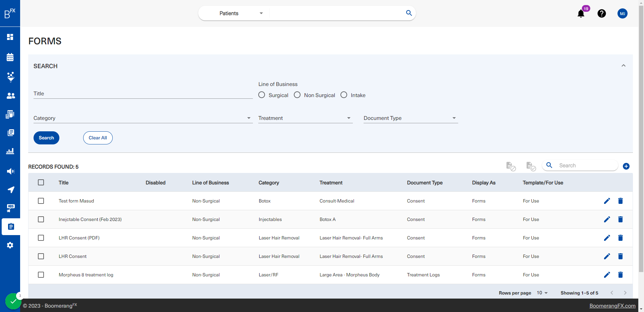Edit the Test form Masud row
644x312 pixels.
[x=607, y=201]
